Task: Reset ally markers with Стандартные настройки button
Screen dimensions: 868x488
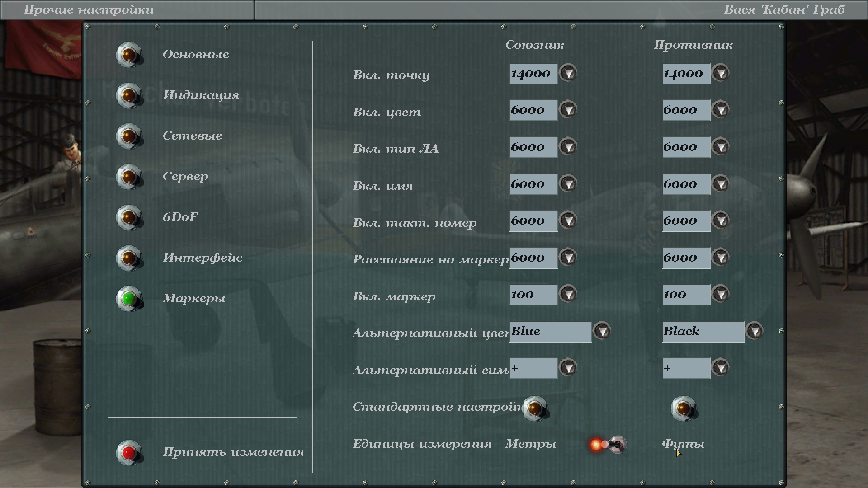Action: [x=534, y=408]
